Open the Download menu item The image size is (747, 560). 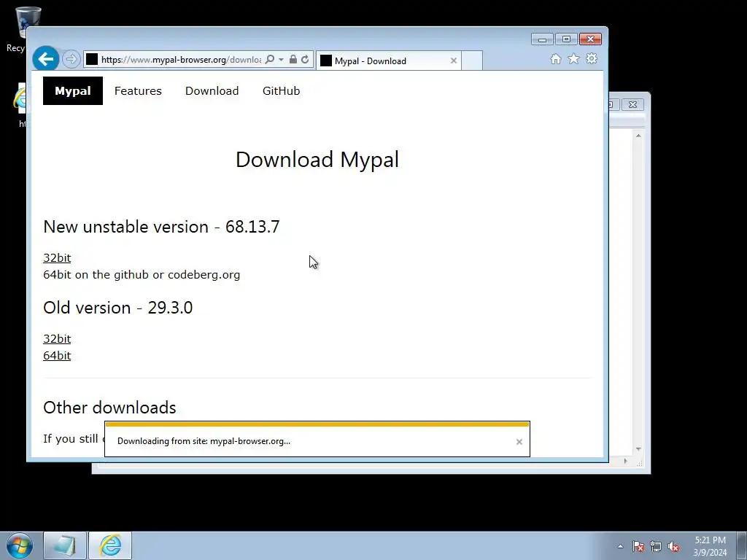(x=212, y=91)
